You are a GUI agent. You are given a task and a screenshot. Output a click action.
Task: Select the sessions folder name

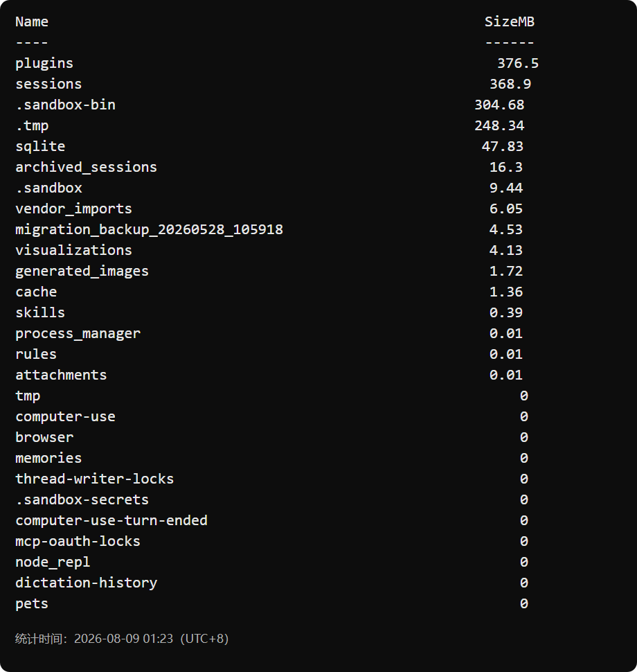pos(48,84)
